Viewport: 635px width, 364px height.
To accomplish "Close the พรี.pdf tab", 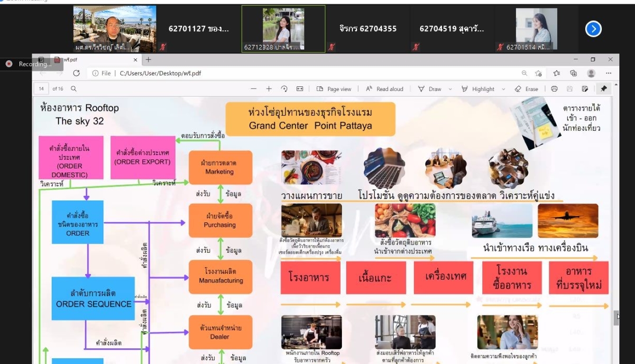I will pos(135,60).
